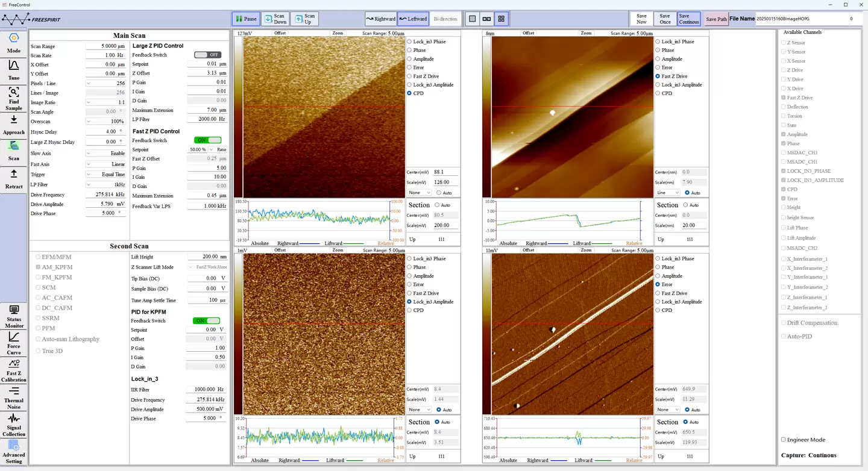Check the Engineer Mode box
This screenshot has height=471, width=868.
point(784,440)
